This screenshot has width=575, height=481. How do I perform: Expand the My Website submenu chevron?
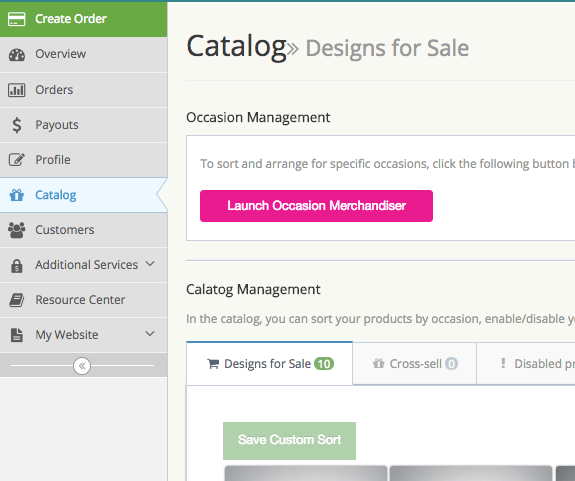[x=150, y=334]
